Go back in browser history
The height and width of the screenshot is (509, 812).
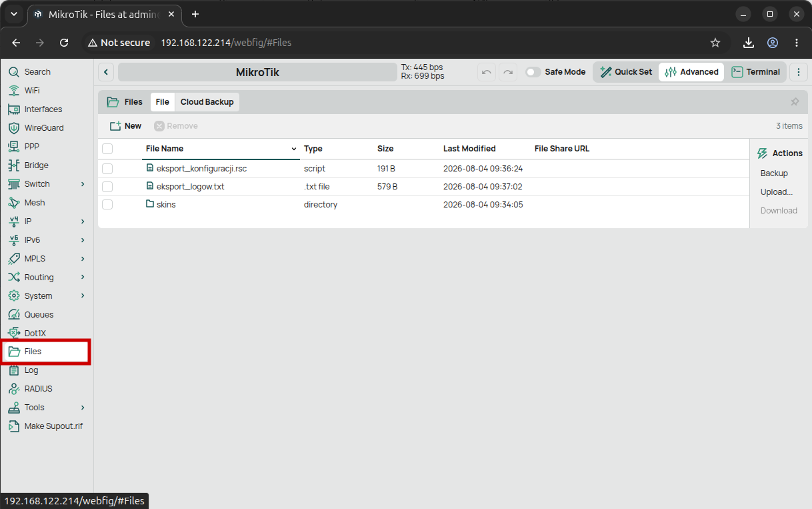[x=16, y=43]
